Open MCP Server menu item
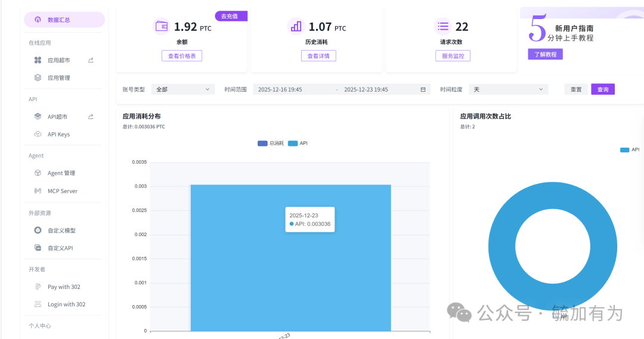 click(x=63, y=191)
